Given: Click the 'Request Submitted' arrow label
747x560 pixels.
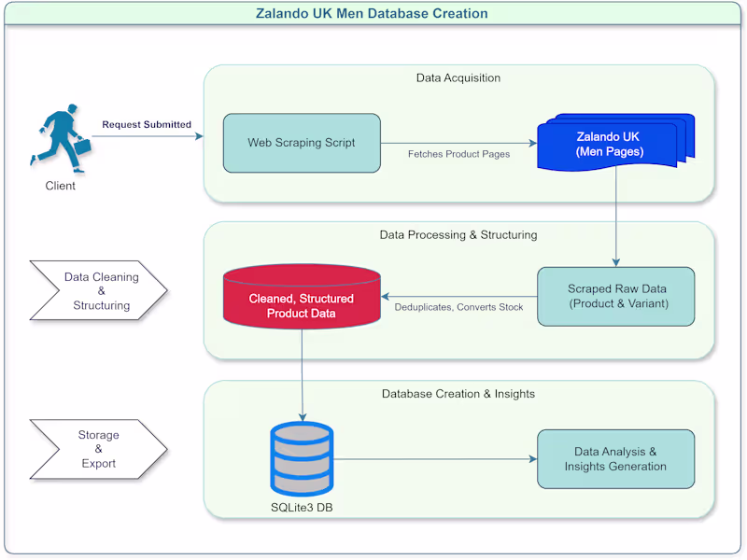Looking at the screenshot, I should [x=147, y=124].
